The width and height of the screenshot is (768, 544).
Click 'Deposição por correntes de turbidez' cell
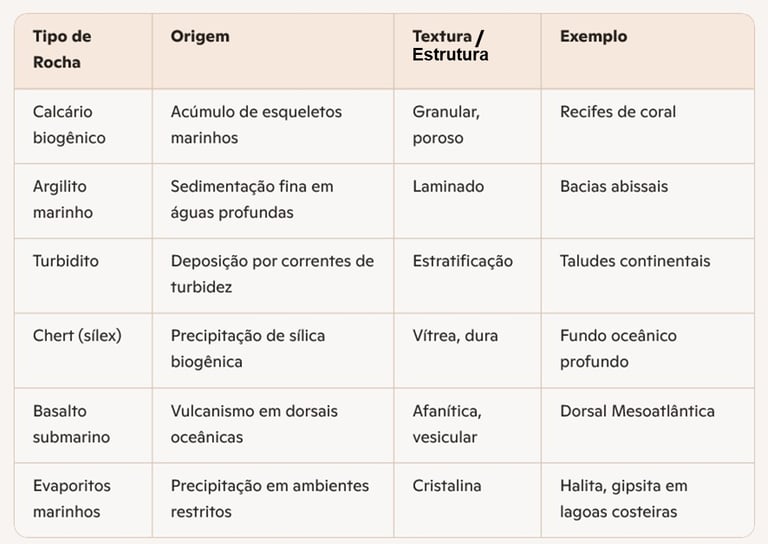tap(272, 274)
